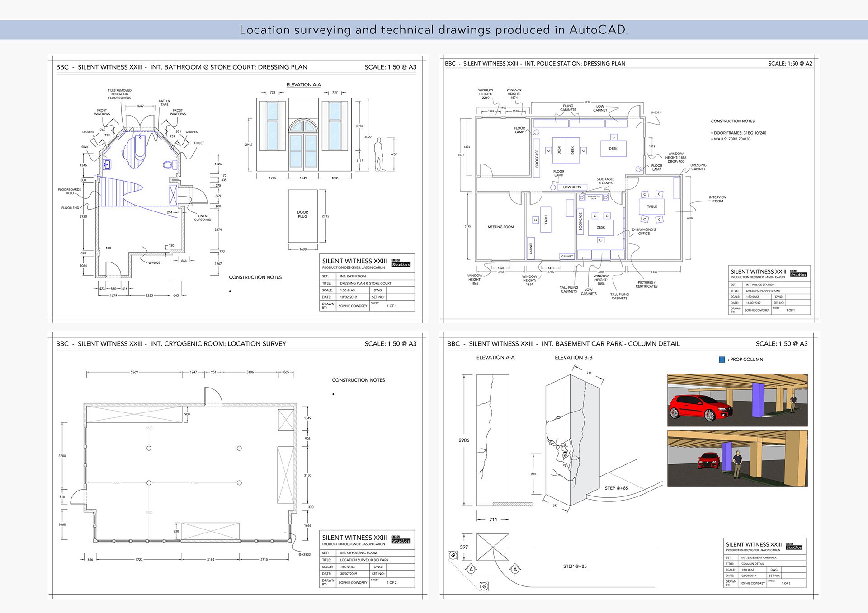This screenshot has width=868, height=613.
Task: Click the BBC Studios logo in the police station title block
Action: pos(798,273)
